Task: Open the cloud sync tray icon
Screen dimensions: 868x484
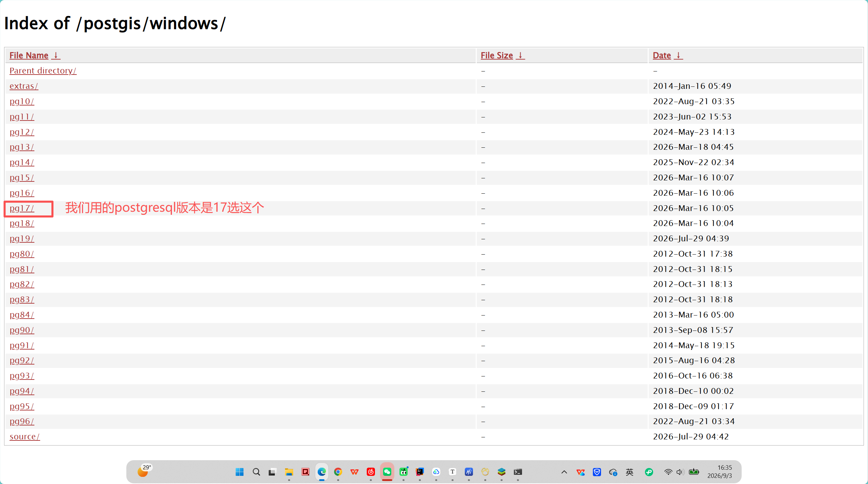Action: 613,472
